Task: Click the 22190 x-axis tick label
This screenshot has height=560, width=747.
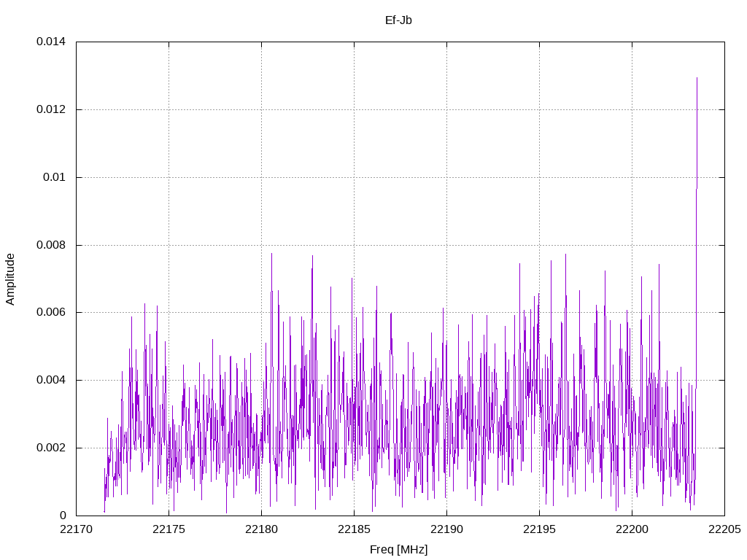Action: tap(447, 529)
